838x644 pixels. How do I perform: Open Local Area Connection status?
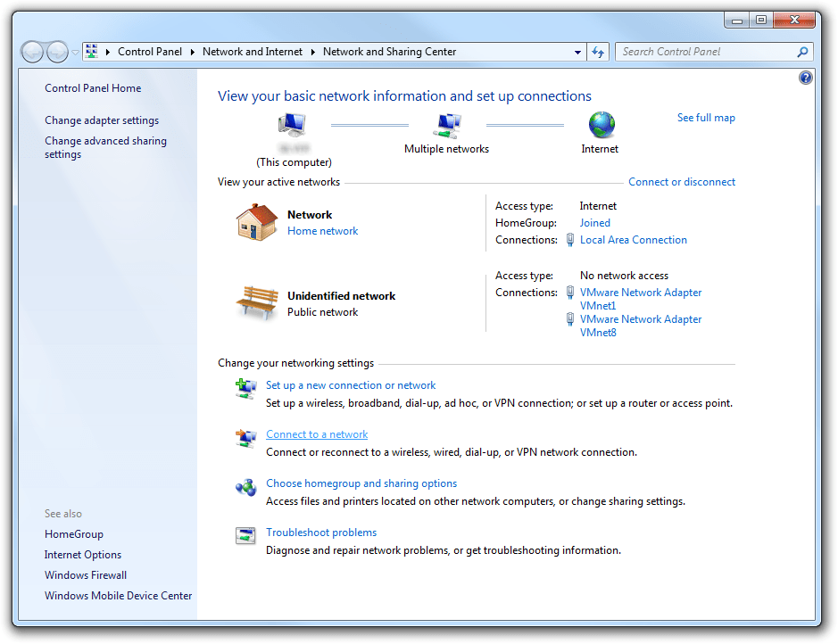(x=634, y=240)
